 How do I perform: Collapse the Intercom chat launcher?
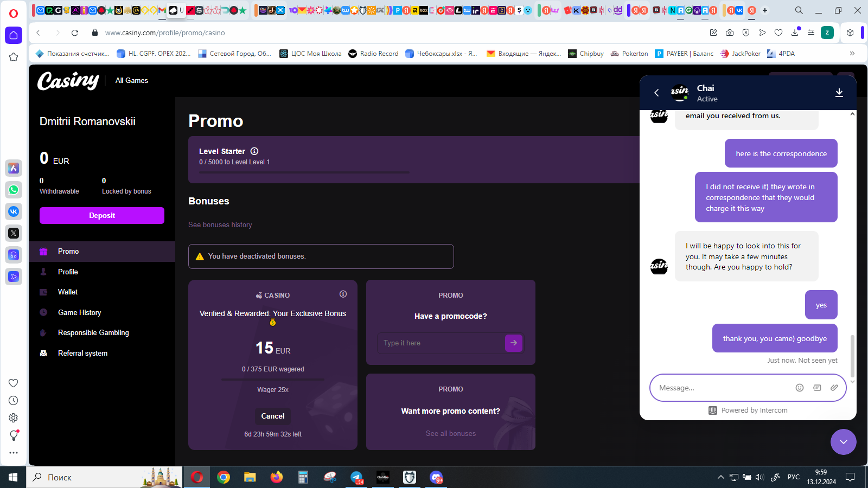843,442
